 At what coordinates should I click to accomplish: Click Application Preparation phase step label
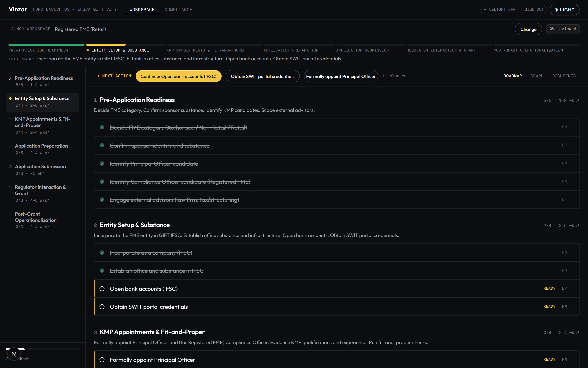coord(291,50)
